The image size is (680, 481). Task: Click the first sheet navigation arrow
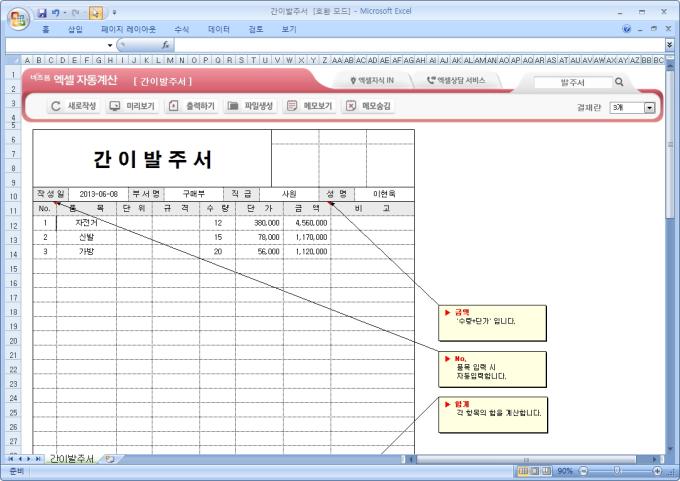pyautogui.click(x=10, y=459)
